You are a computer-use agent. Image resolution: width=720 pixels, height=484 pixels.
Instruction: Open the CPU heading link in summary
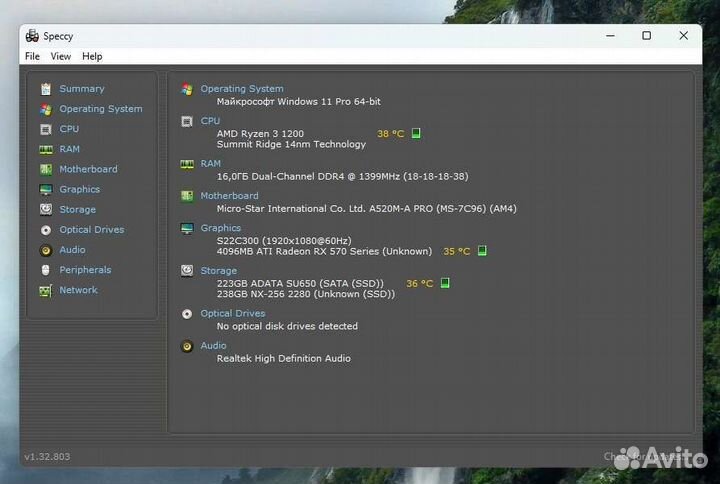click(x=210, y=121)
